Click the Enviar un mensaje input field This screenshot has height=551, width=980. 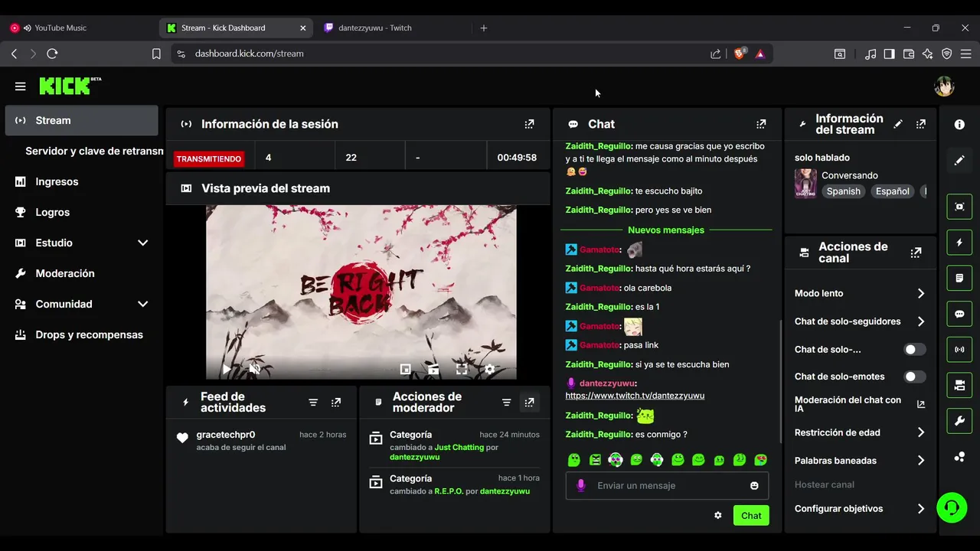point(667,486)
